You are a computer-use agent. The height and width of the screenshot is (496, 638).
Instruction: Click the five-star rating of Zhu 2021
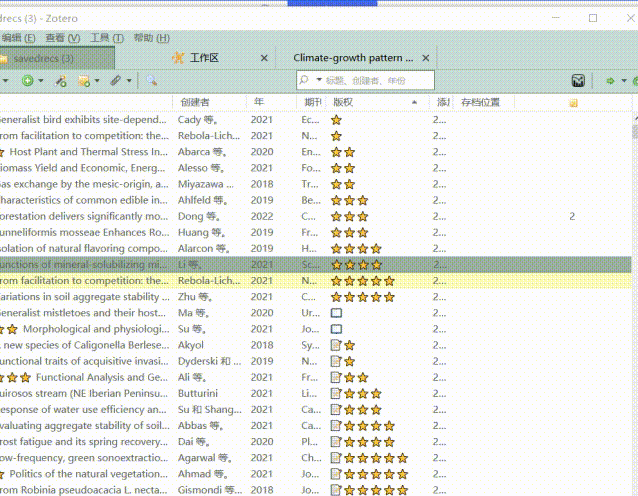click(363, 297)
